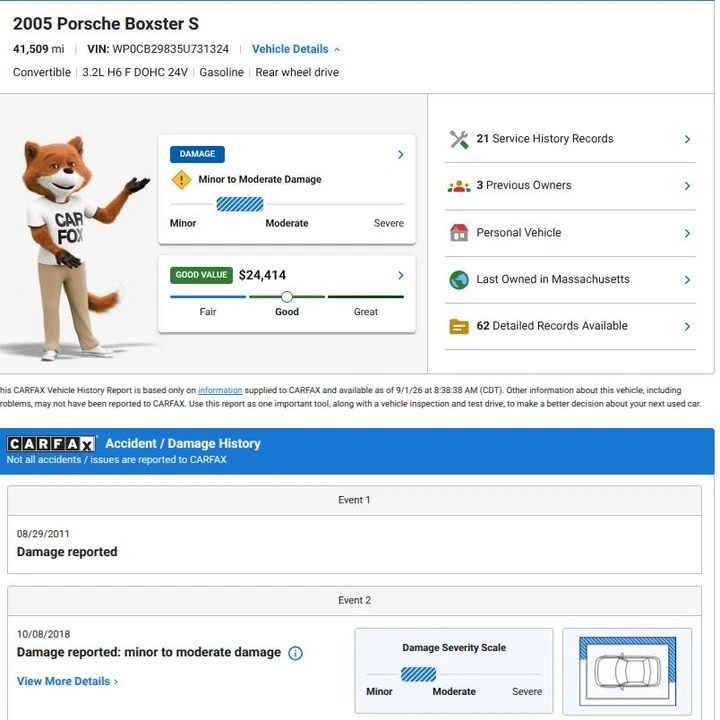
Task: Click the date 10/08/2018
Action: tap(44, 635)
